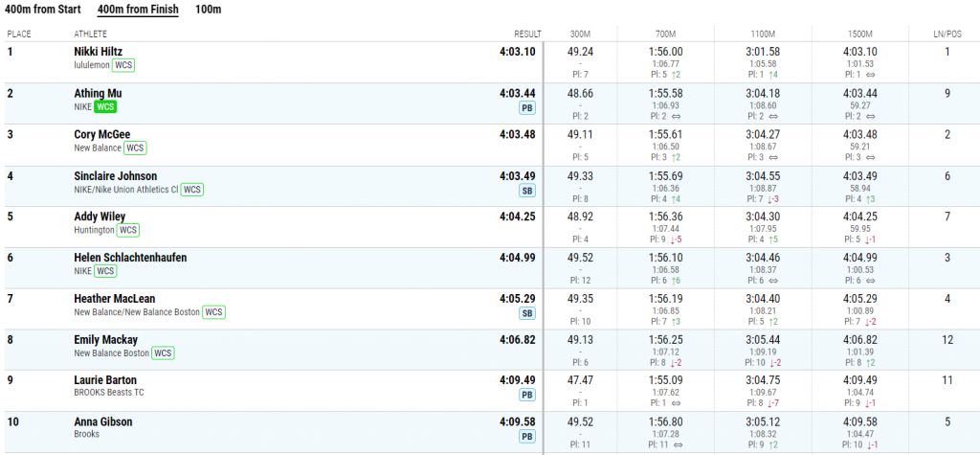
Task: Click the PB badge for Laurie Barton
Action: pos(527,395)
